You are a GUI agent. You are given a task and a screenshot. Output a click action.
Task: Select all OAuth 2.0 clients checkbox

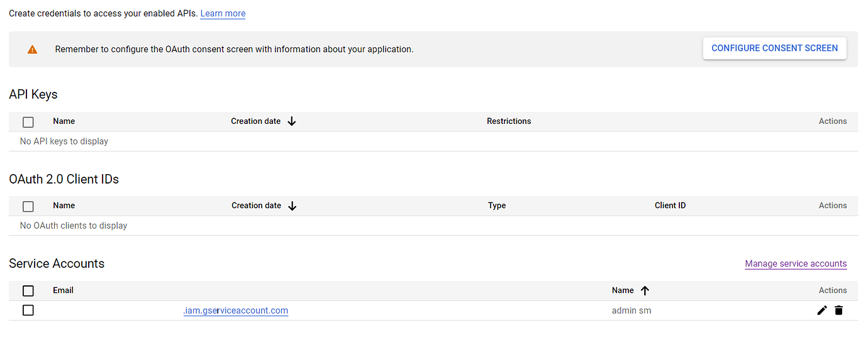click(28, 206)
